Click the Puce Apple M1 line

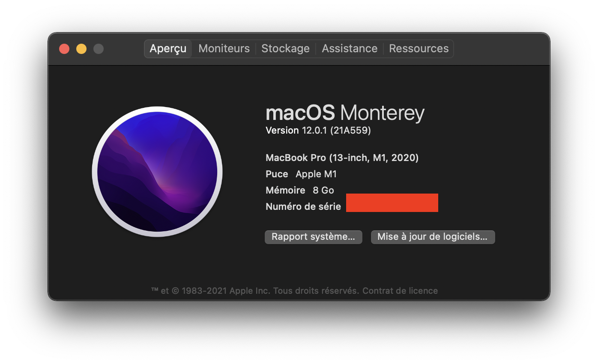301,174
